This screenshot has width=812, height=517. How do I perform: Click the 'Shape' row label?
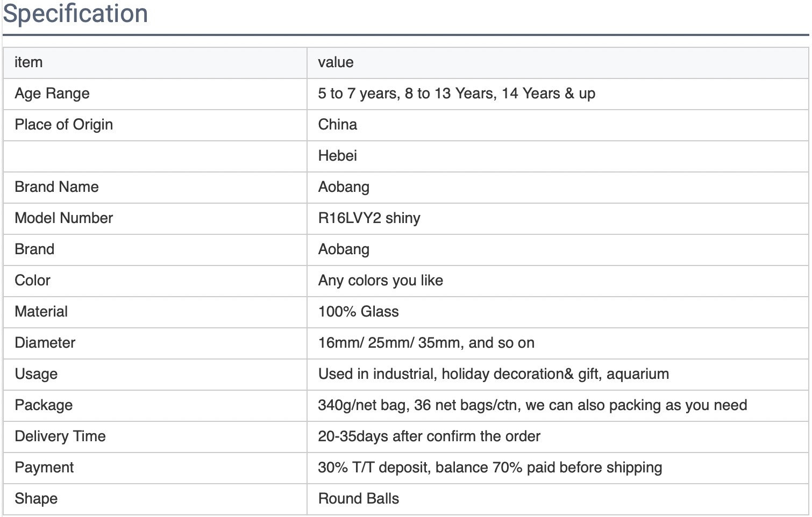point(36,499)
